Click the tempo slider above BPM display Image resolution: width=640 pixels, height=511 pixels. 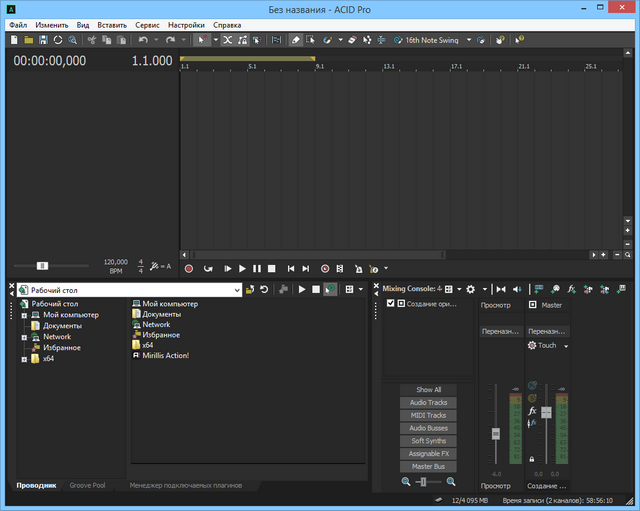pyautogui.click(x=42, y=266)
